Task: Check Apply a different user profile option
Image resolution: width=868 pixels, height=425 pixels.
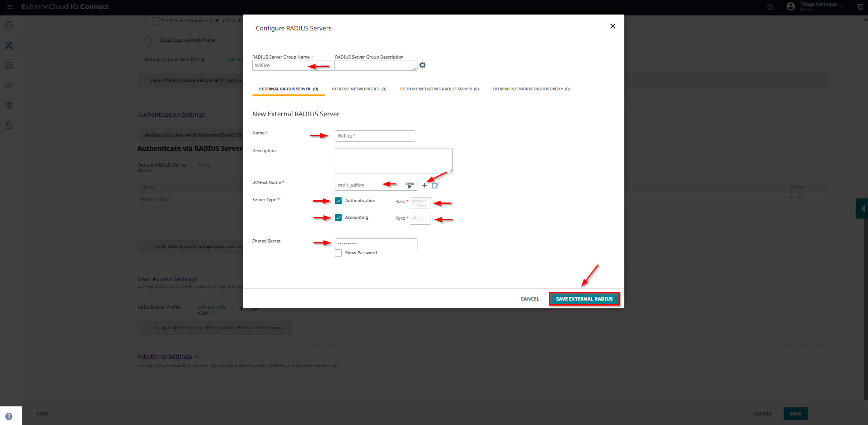Action: (x=148, y=328)
